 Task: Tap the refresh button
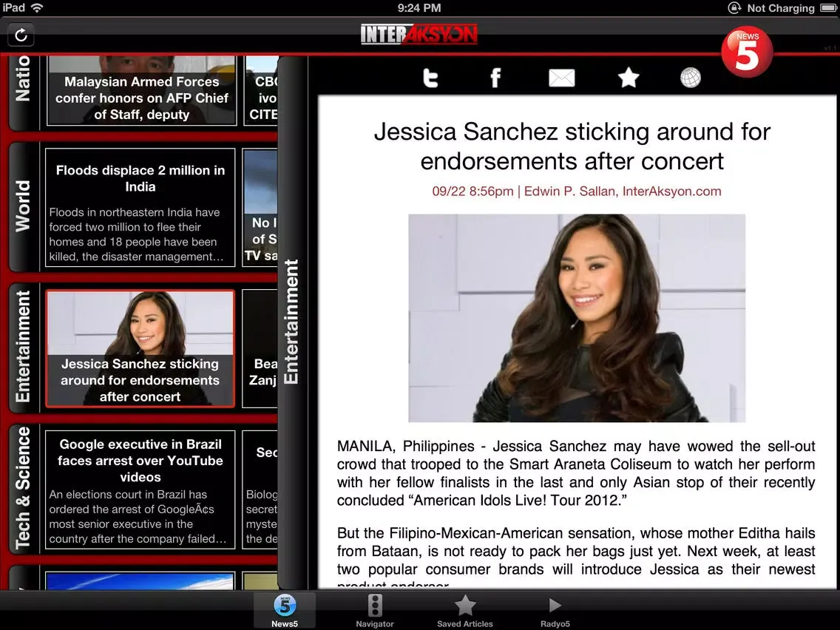[21, 35]
